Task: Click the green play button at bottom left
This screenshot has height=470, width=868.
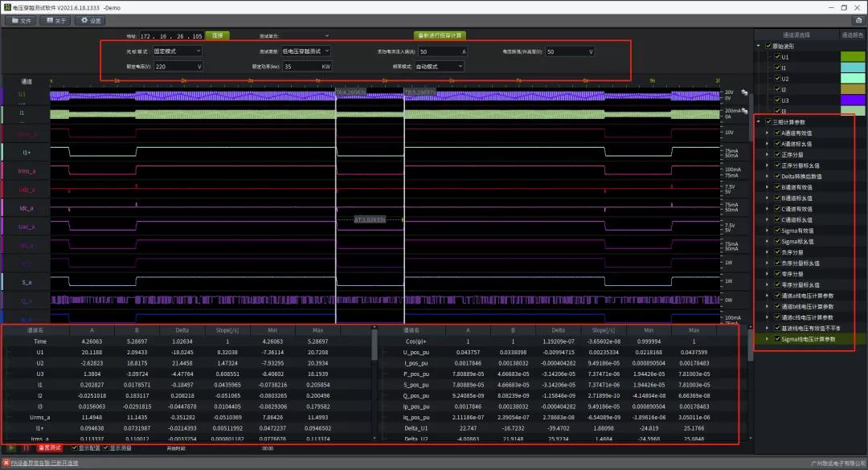Action: [11, 448]
